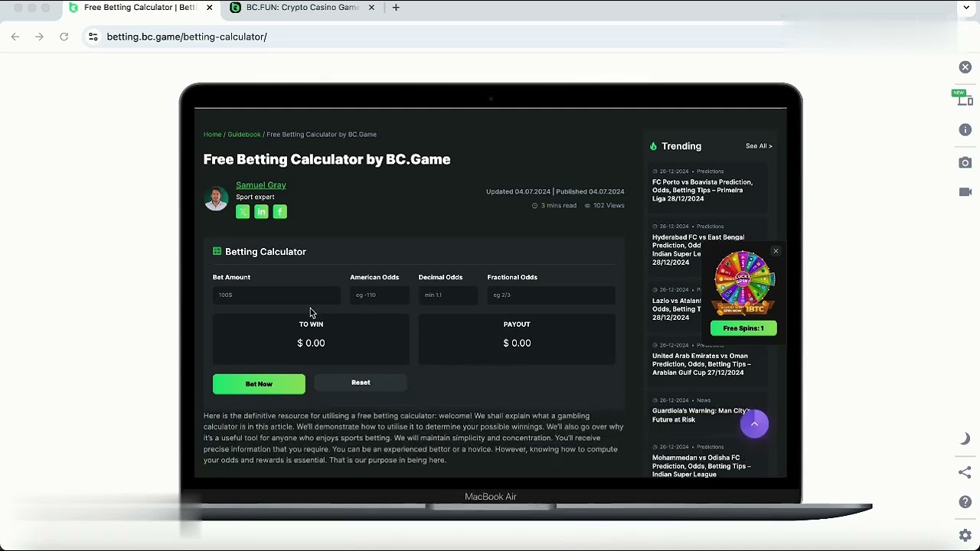
Task: Focus the Fractional Odds input field
Action: [550, 295]
